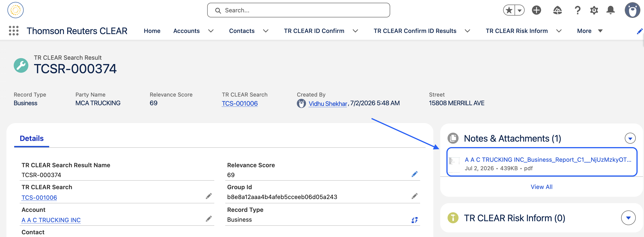Screen dimensions: 644x237
Task: Open TR CLEAR Risk Inform related list menu
Action: pyautogui.click(x=628, y=218)
